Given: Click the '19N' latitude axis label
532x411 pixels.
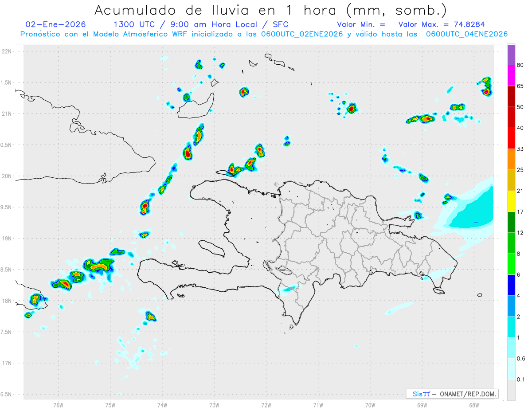Looking at the screenshot, I should (8, 239).
